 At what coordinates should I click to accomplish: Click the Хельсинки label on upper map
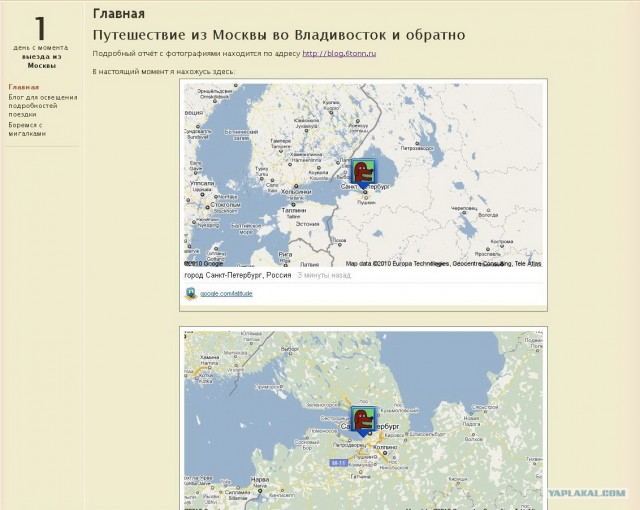pyautogui.click(x=296, y=191)
